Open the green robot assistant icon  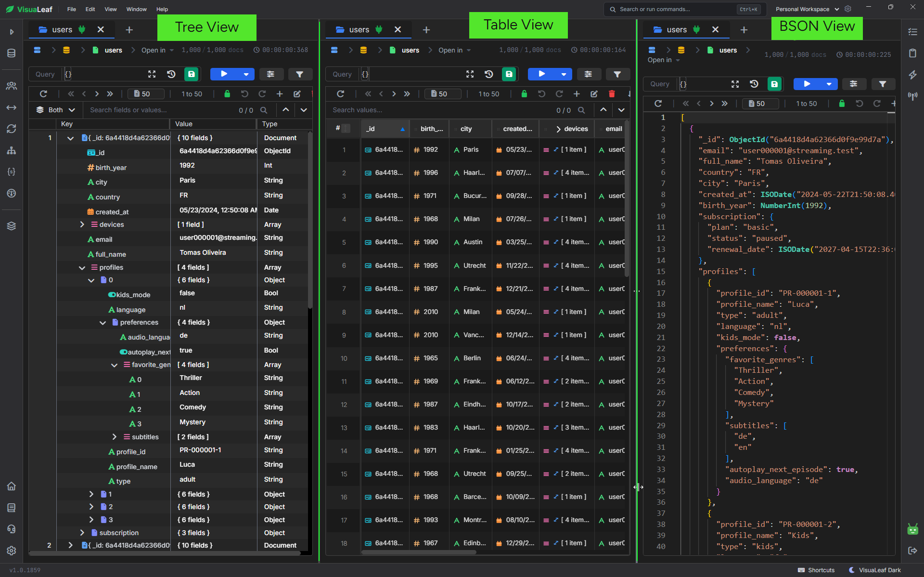(912, 529)
